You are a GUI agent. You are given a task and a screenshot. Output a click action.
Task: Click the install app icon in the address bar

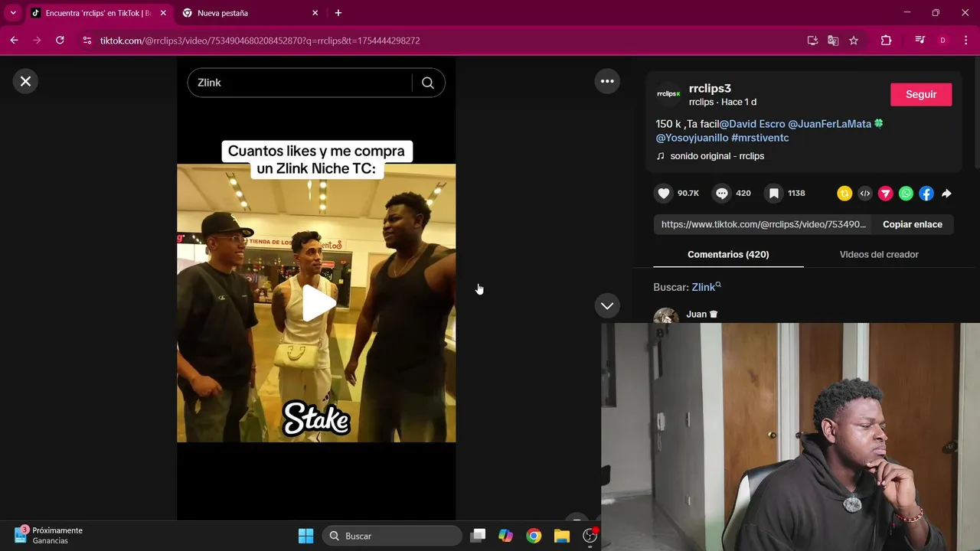tap(812, 41)
